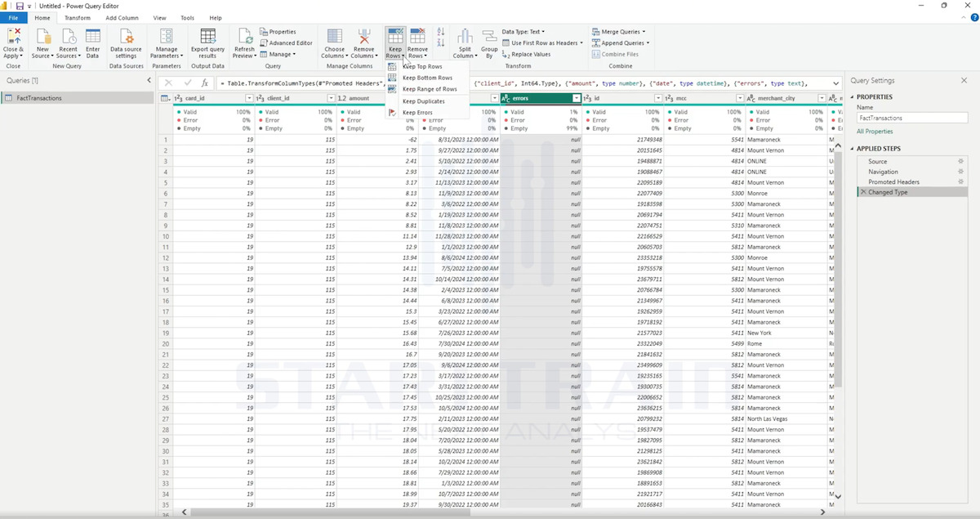Image resolution: width=980 pixels, height=519 pixels.
Task: Open the Add Column ribbon tab
Action: [122, 18]
